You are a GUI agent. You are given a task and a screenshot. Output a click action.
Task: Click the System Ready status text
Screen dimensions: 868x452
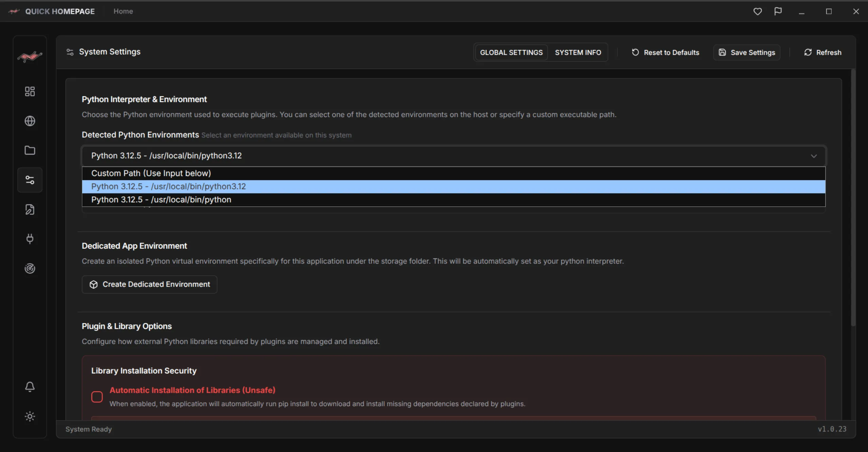pos(88,429)
